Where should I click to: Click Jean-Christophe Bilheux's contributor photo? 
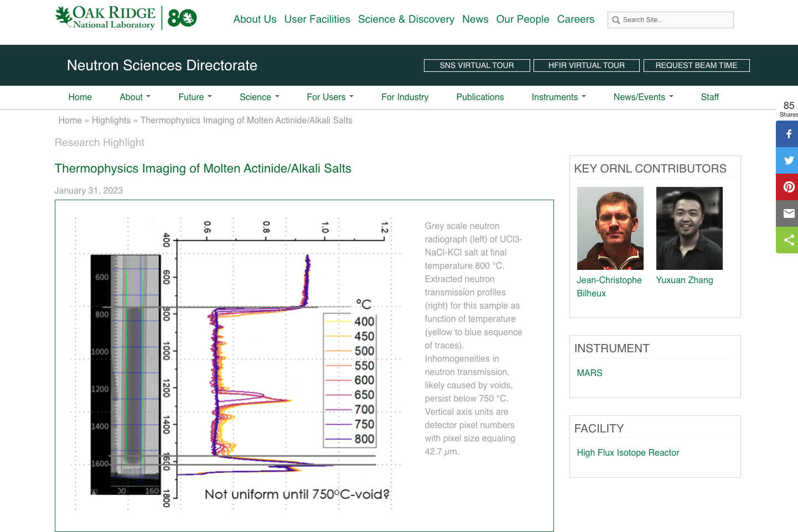(610, 228)
